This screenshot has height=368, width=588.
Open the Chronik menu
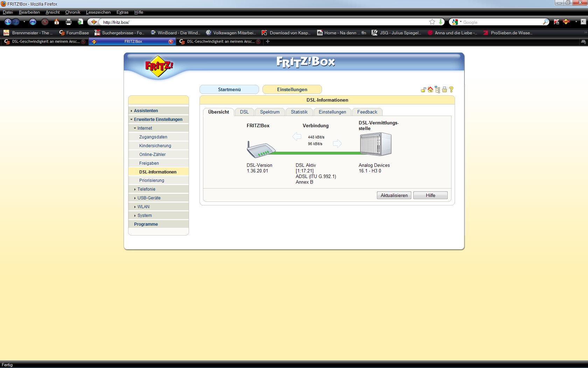(73, 12)
